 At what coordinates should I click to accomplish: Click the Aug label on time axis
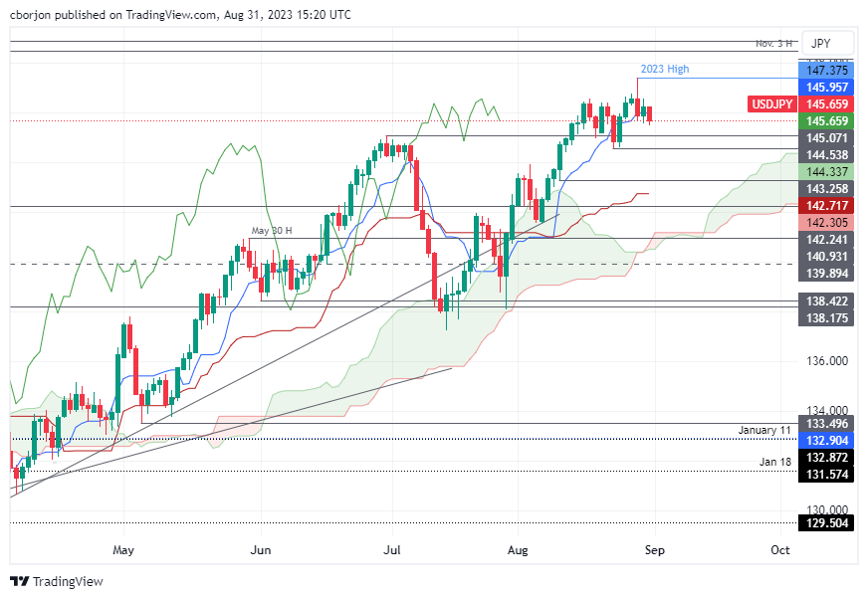(517, 550)
